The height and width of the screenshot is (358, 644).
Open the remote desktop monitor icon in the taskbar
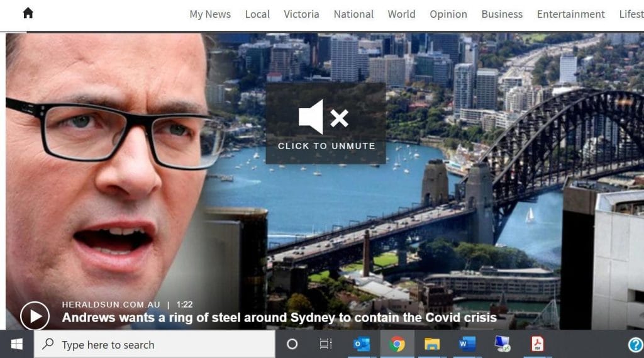click(x=502, y=344)
